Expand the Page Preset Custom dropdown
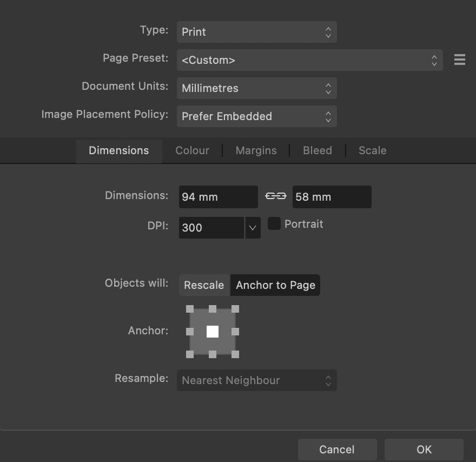 (x=309, y=60)
